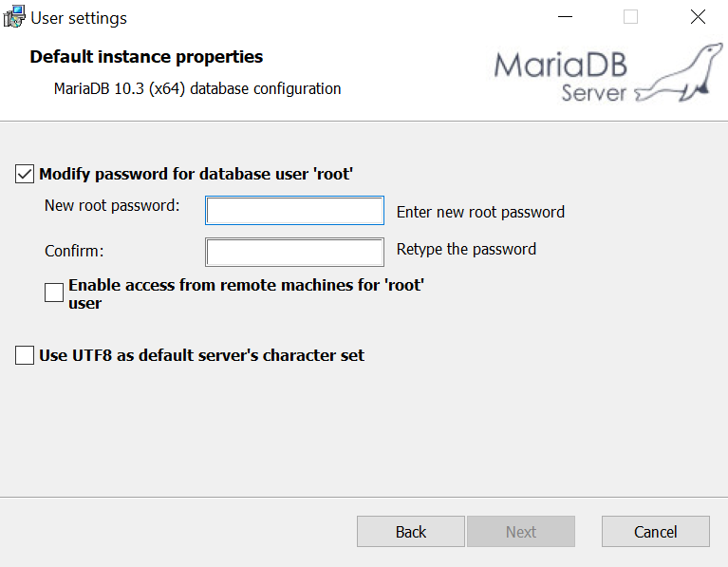Image resolution: width=728 pixels, height=567 pixels.
Task: Click the 'User settings' title bar text
Action: click(x=79, y=18)
